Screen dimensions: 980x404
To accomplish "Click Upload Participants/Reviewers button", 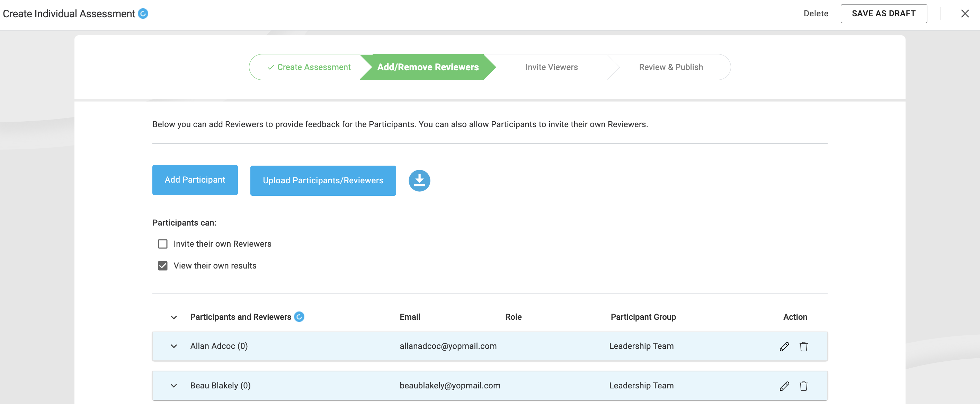I will tap(323, 181).
